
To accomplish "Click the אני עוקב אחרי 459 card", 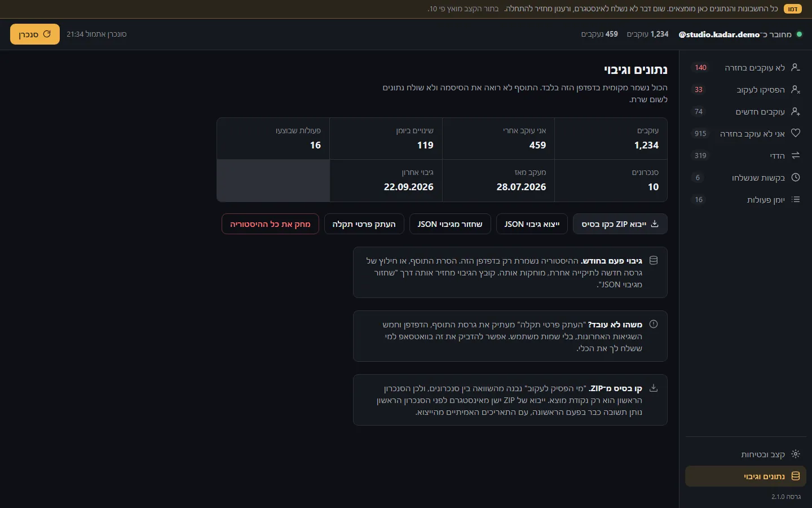I will click(498, 139).
